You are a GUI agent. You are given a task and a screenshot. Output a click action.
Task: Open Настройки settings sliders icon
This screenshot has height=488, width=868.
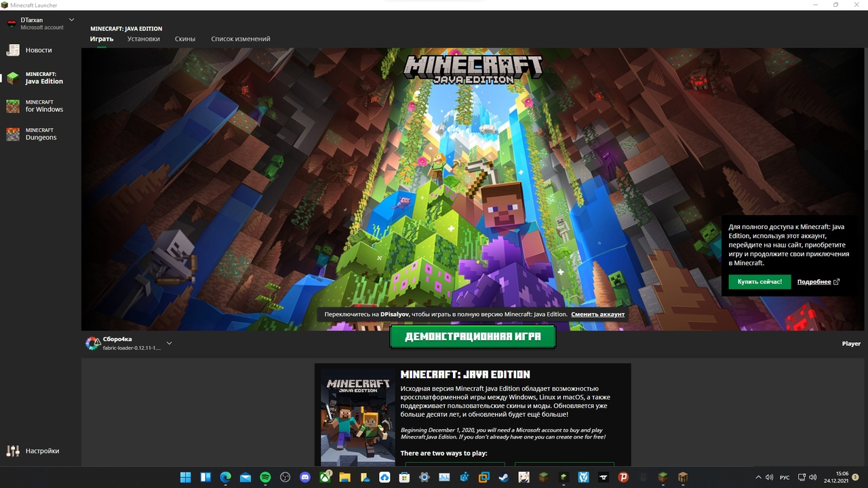coord(13,451)
